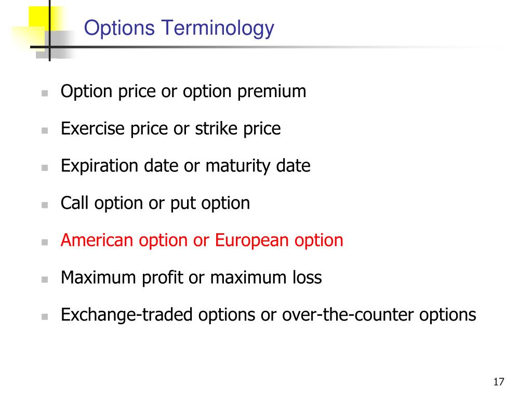Click Exercise price or strike price text
This screenshot has width=532, height=399.
point(170,129)
